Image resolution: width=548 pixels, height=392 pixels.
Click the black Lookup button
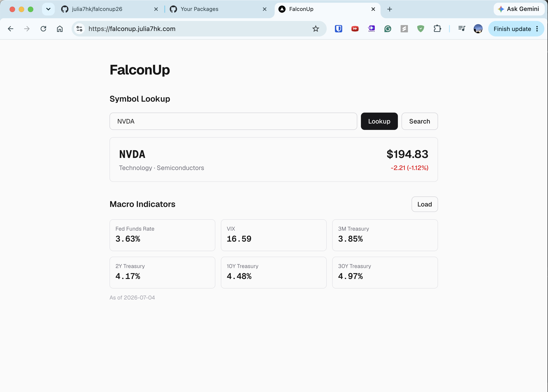[379, 121]
